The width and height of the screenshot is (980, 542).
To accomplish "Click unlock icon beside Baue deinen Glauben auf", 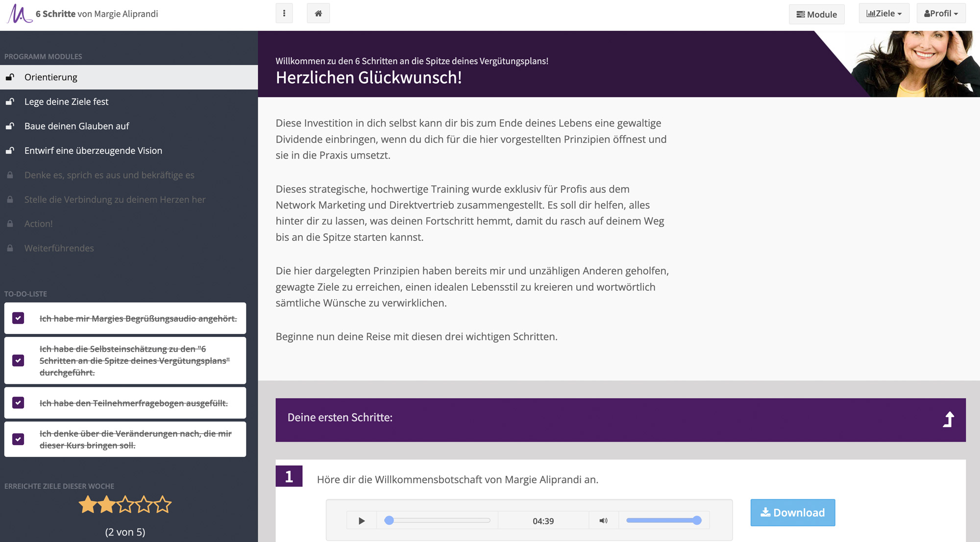I will [x=10, y=126].
